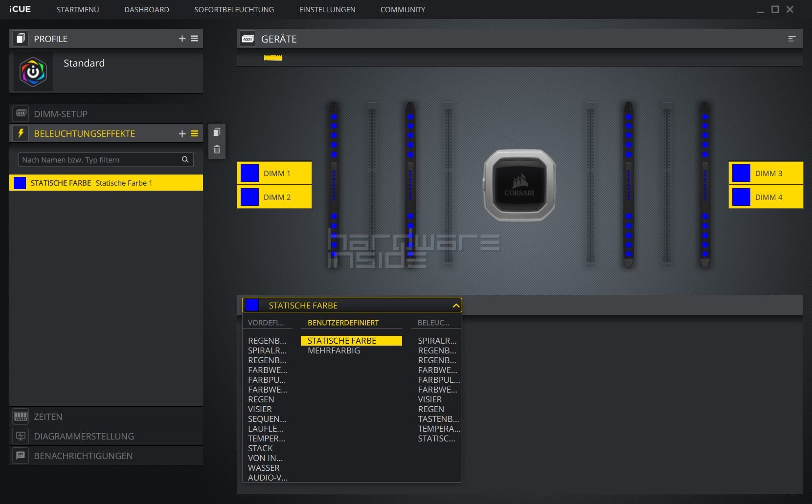Select LAUFLE... in predefined list

point(266,429)
